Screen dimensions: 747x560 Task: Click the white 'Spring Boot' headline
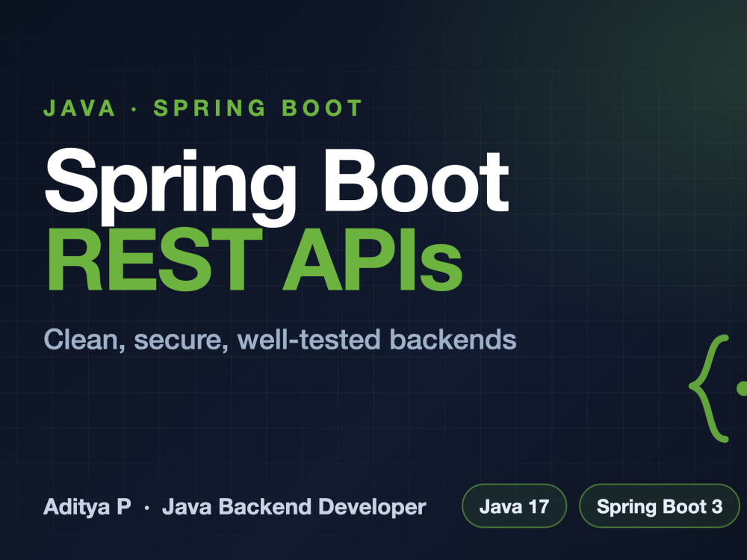point(277,186)
